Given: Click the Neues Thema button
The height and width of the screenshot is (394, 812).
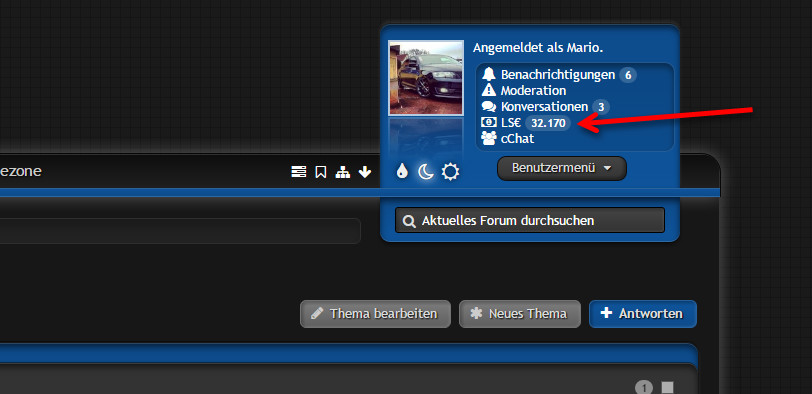Looking at the screenshot, I should point(520,314).
